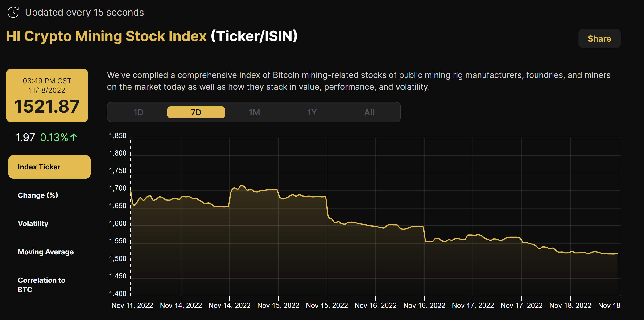Screen dimensions: 644x320
Task: Select the 7D tab
Action: pyautogui.click(x=196, y=112)
